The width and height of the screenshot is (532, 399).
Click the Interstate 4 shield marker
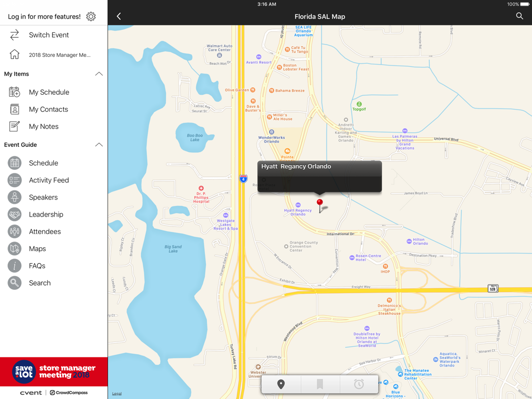coord(243,179)
